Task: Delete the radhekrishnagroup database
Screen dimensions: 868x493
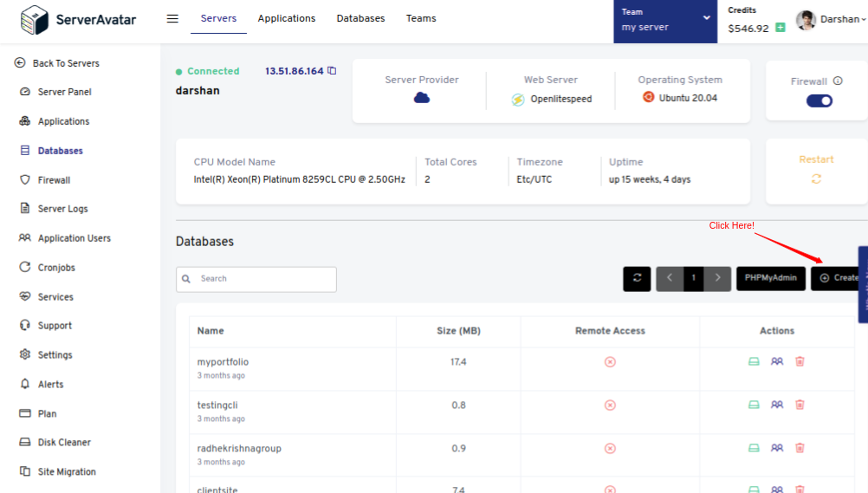Action: click(x=800, y=448)
